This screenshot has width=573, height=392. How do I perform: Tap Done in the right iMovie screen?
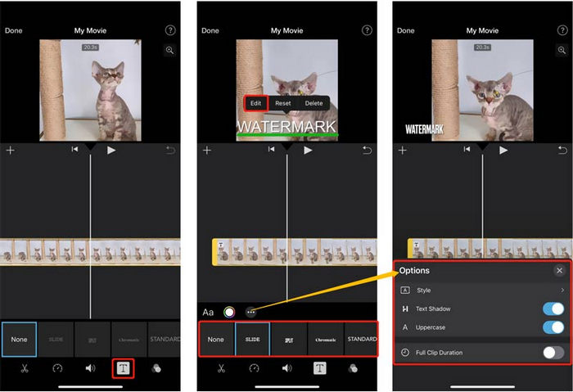(x=406, y=30)
